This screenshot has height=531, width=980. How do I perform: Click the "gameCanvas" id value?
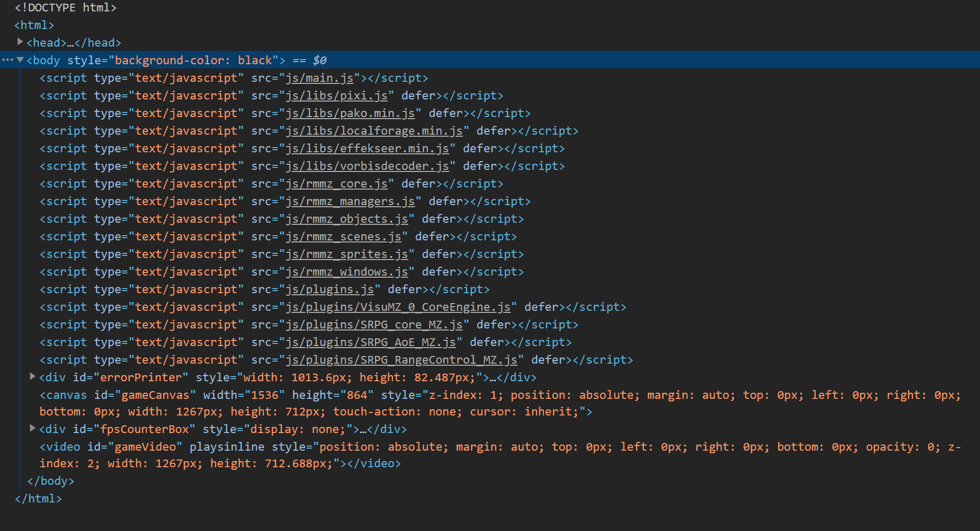(155, 395)
